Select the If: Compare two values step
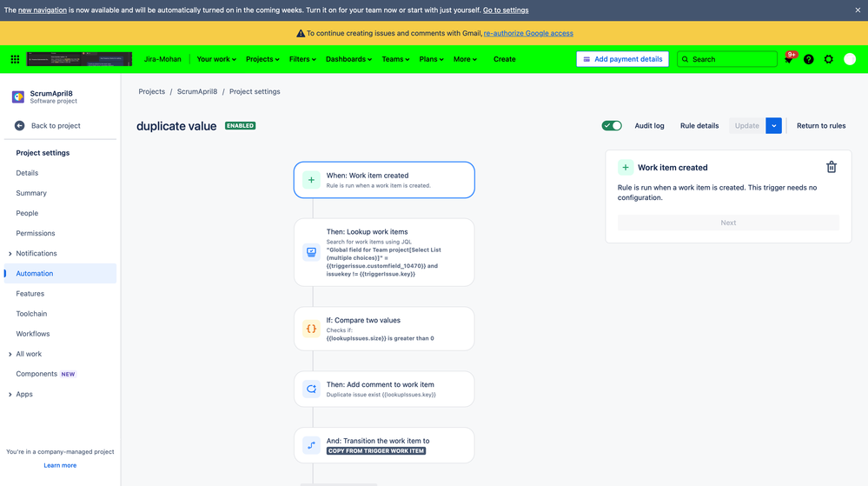This screenshot has height=486, width=868. (384, 329)
